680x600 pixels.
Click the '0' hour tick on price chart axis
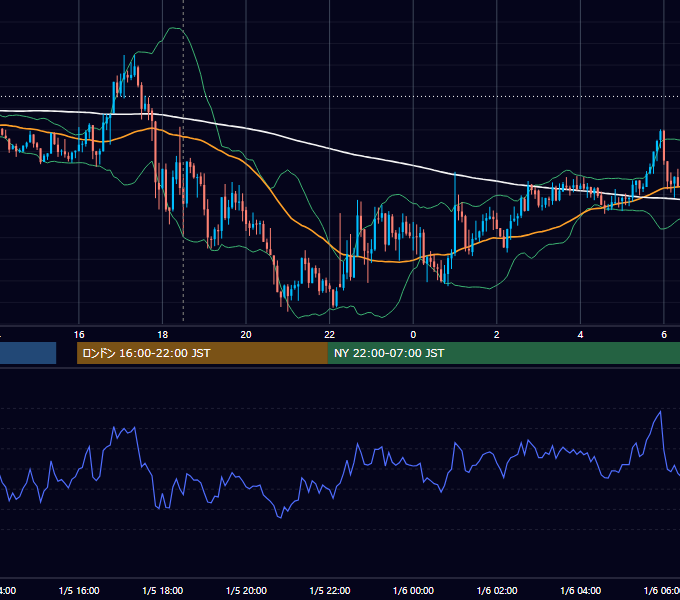pyautogui.click(x=413, y=335)
